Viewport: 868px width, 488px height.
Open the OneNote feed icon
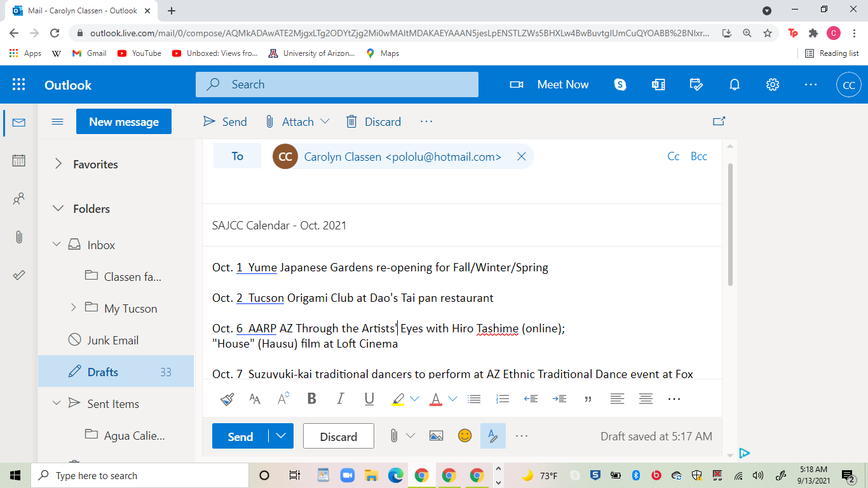[658, 85]
